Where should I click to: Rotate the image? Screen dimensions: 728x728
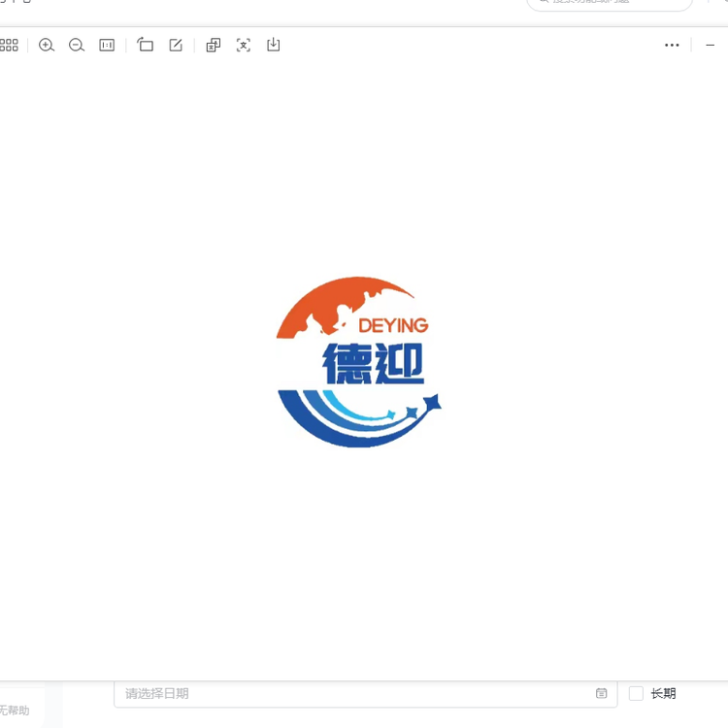[x=145, y=45]
